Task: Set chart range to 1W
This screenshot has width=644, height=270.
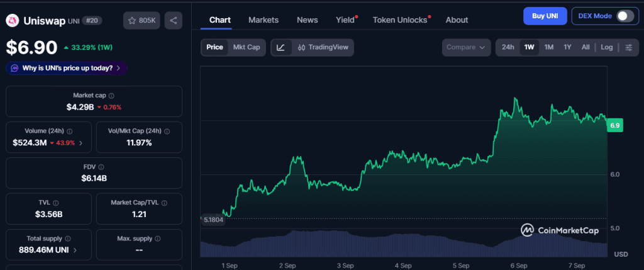Action: 529,47
